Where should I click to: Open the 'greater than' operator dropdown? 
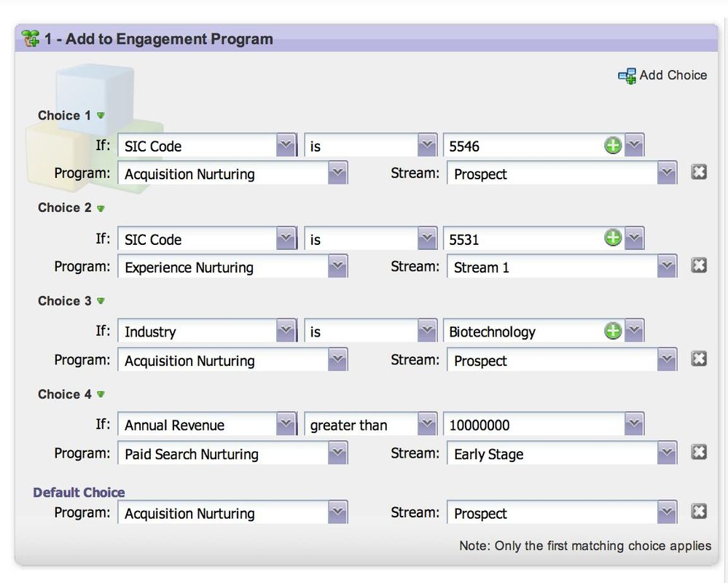[427, 424]
